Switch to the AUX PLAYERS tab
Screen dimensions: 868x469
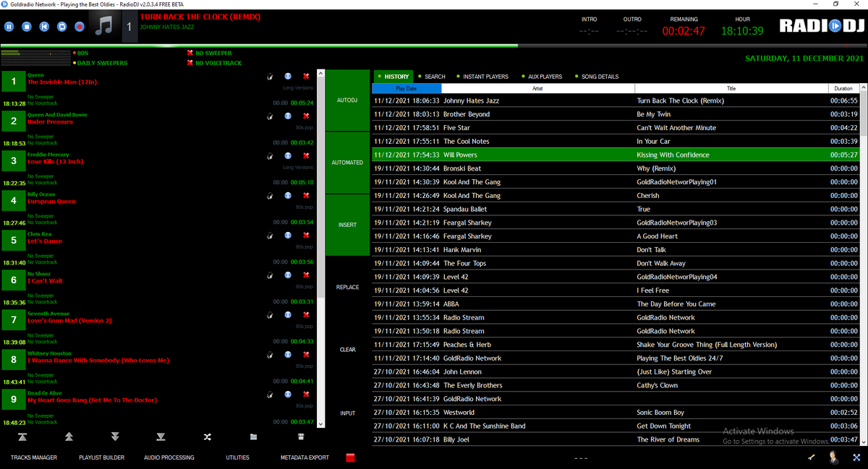[x=542, y=77]
